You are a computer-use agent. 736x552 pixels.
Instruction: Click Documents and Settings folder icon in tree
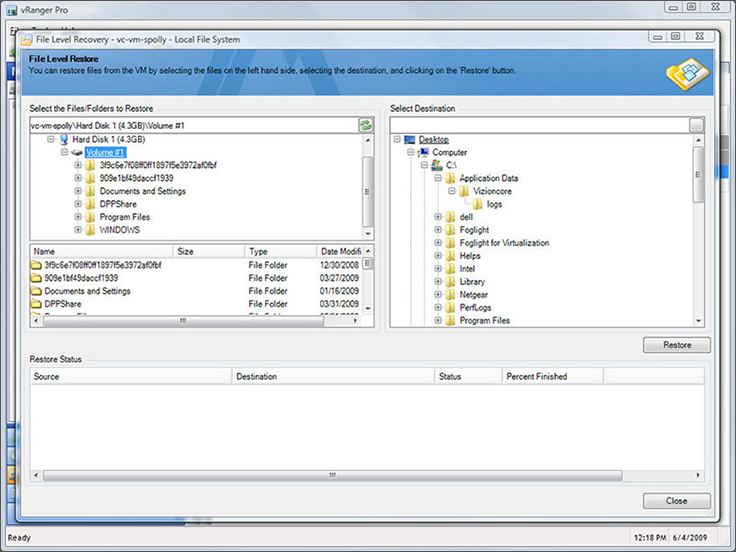(x=90, y=191)
